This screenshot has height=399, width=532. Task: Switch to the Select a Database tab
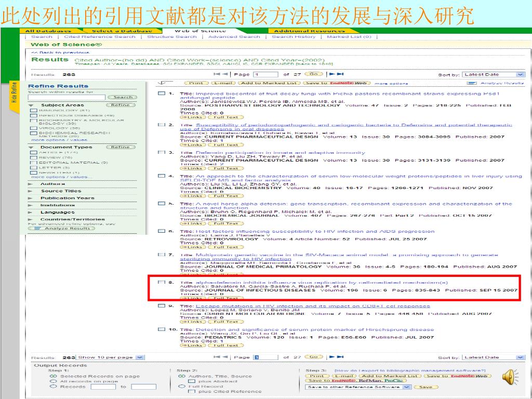click(122, 31)
